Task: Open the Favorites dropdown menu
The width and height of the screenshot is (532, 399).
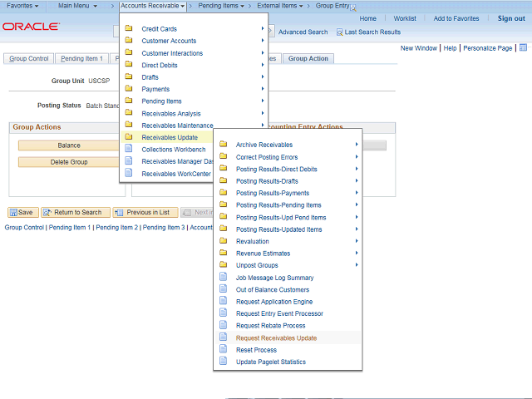Action: [x=22, y=6]
